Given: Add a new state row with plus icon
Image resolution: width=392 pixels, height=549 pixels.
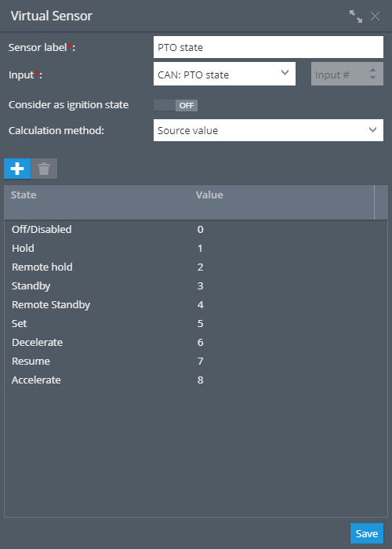Looking at the screenshot, I should pos(17,169).
